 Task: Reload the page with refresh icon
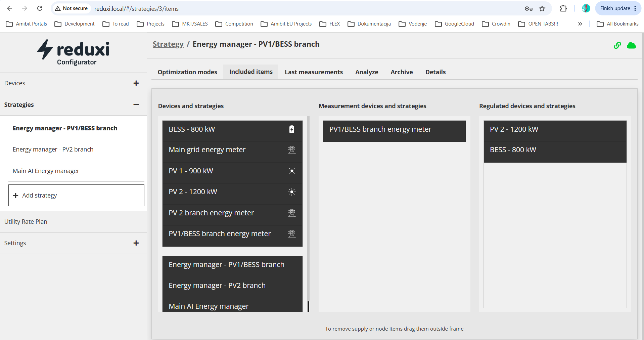point(40,8)
